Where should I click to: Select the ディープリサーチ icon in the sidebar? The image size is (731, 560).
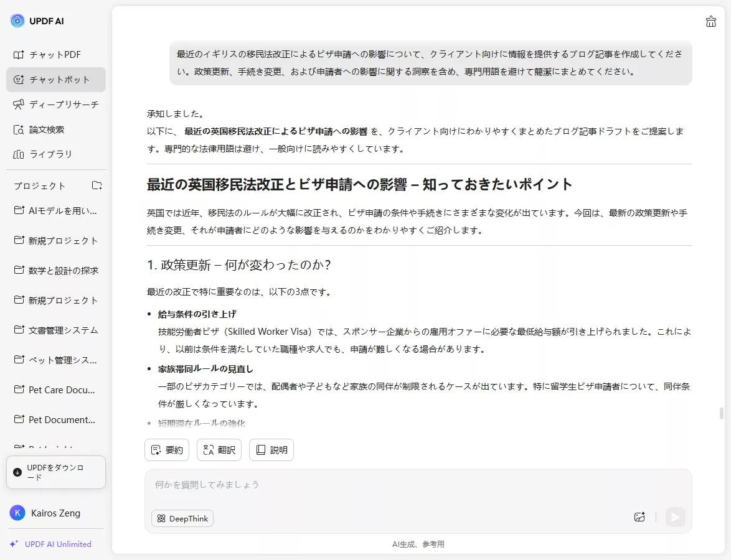pyautogui.click(x=20, y=105)
